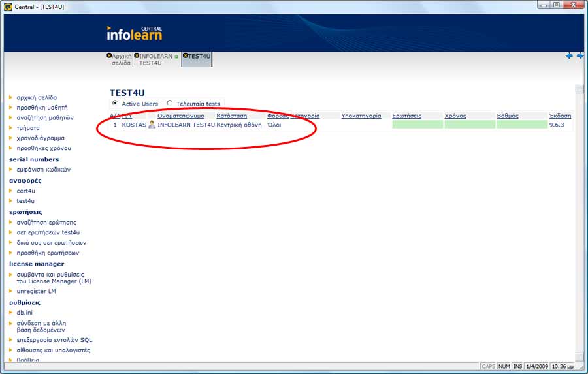This screenshot has width=588, height=374.
Task: Switch to the INFOLEARN TEST4U tab
Action: tap(157, 59)
